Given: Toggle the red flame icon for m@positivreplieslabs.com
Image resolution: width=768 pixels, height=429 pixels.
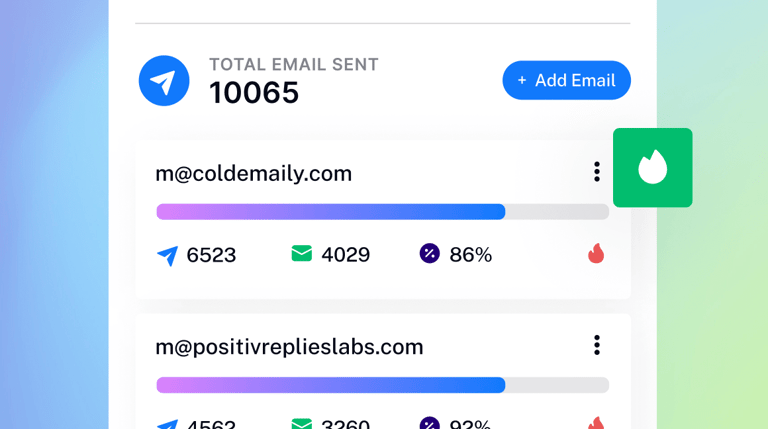Looking at the screenshot, I should (596, 423).
